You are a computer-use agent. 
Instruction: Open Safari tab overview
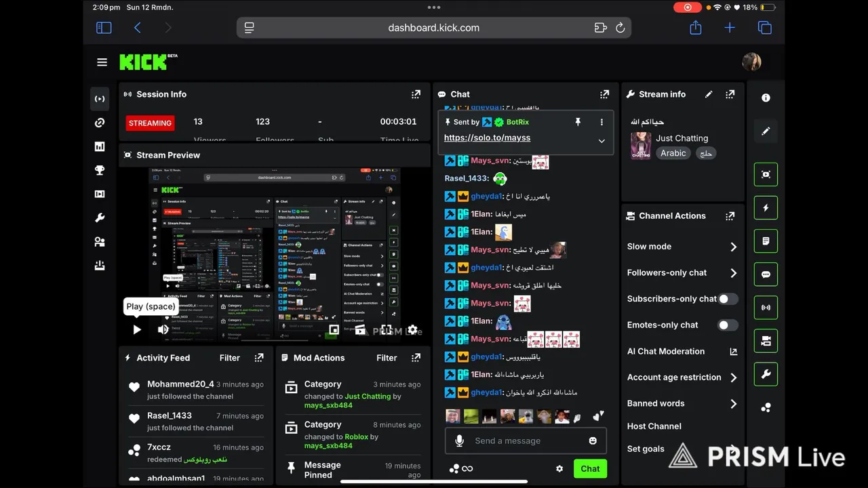764,28
